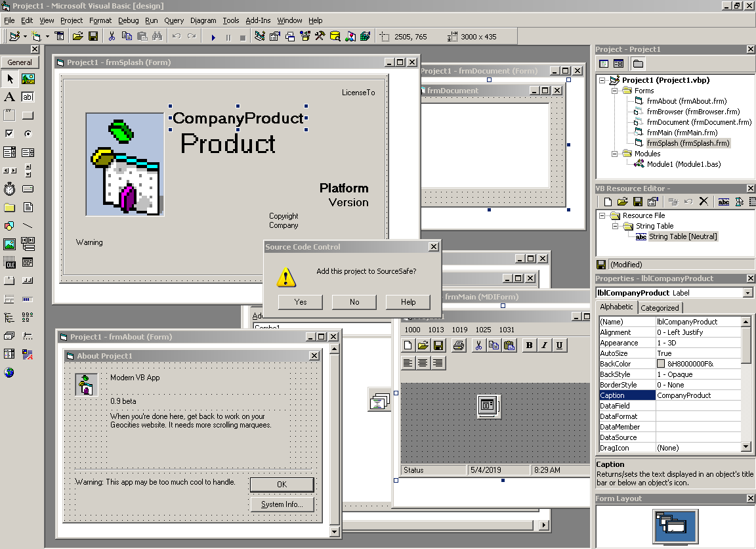This screenshot has height=549, width=756.
Task: Click the Caption property value field
Action: [x=698, y=395]
